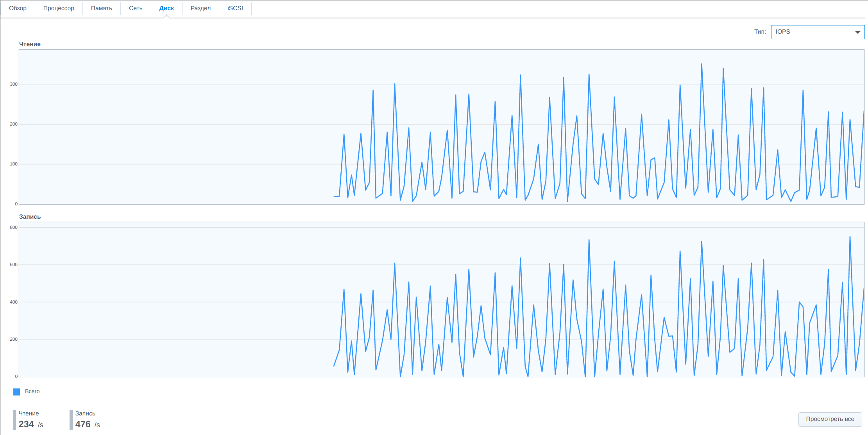
Task: Click the Всего legend label
Action: pyautogui.click(x=32, y=391)
